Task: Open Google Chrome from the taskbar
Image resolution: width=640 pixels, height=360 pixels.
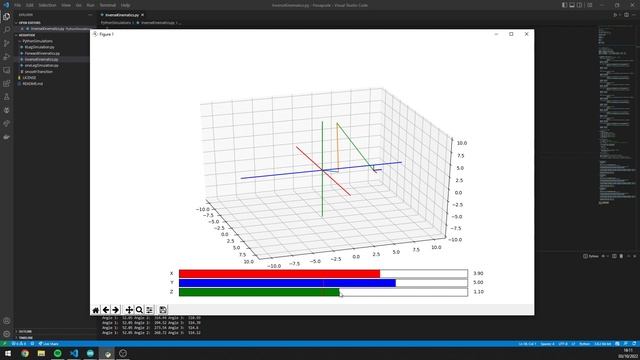Action: tap(25, 353)
